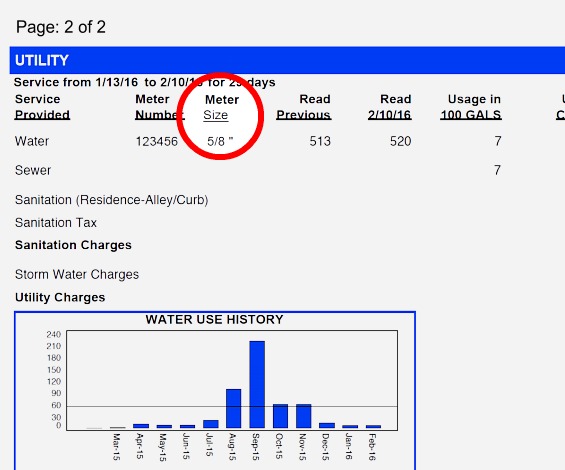This screenshot has height=470, width=565.
Task: Click the 'Service from 1/13/16' period line
Action: [144, 82]
